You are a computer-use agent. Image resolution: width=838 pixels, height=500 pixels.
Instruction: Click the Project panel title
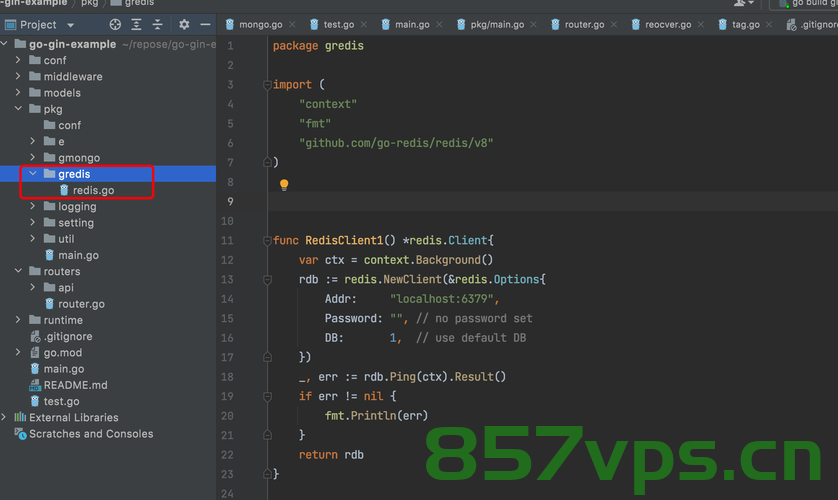tap(38, 25)
